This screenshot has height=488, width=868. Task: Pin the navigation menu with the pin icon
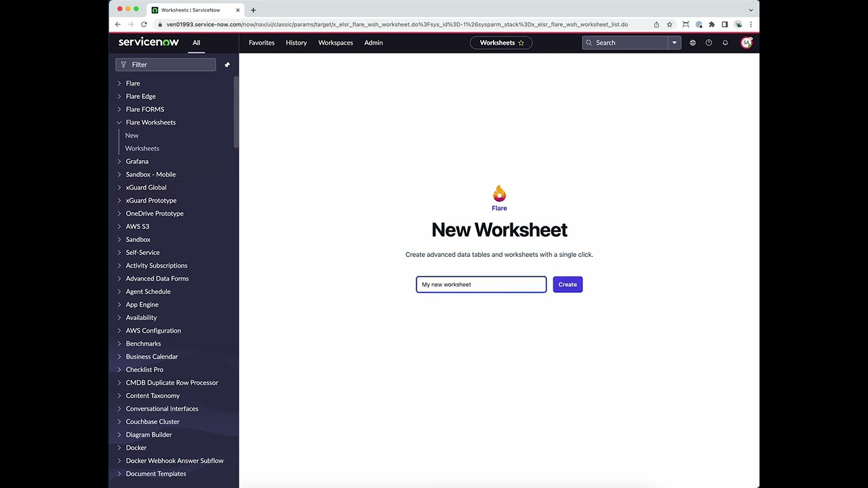click(x=227, y=64)
